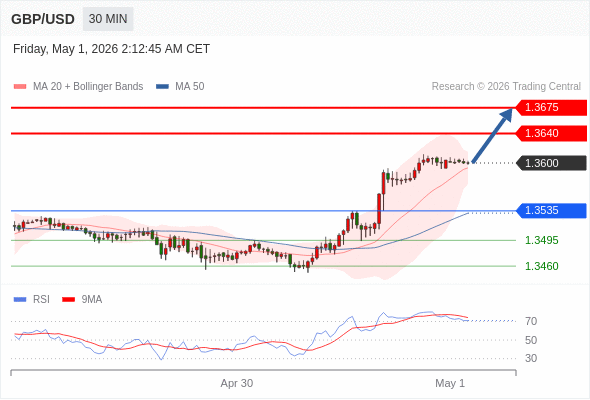Screen dimensions: 590x400
Task: Click the RSI legend label
Action: 41,300
